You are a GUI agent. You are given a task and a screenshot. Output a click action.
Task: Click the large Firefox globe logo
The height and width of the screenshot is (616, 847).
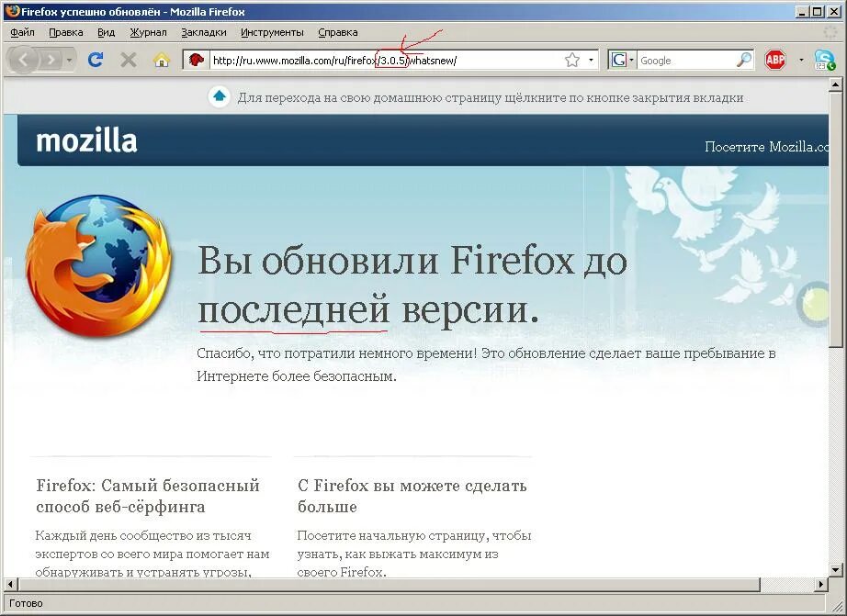[99, 265]
